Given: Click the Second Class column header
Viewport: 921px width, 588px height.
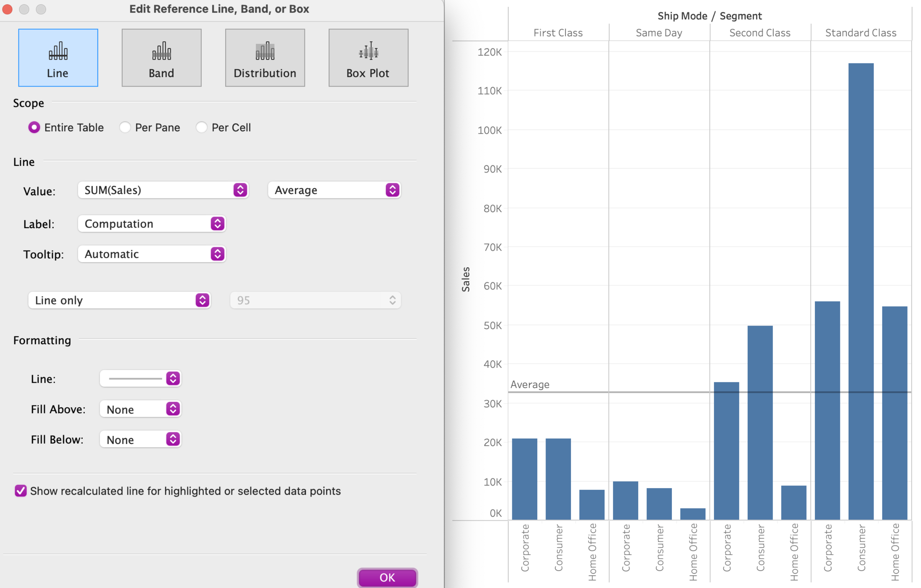Looking at the screenshot, I should pos(760,33).
